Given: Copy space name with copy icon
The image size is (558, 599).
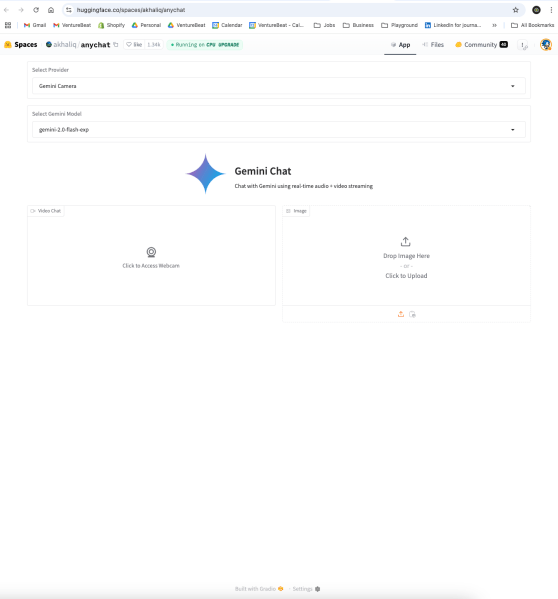Looking at the screenshot, I should click(x=116, y=45).
